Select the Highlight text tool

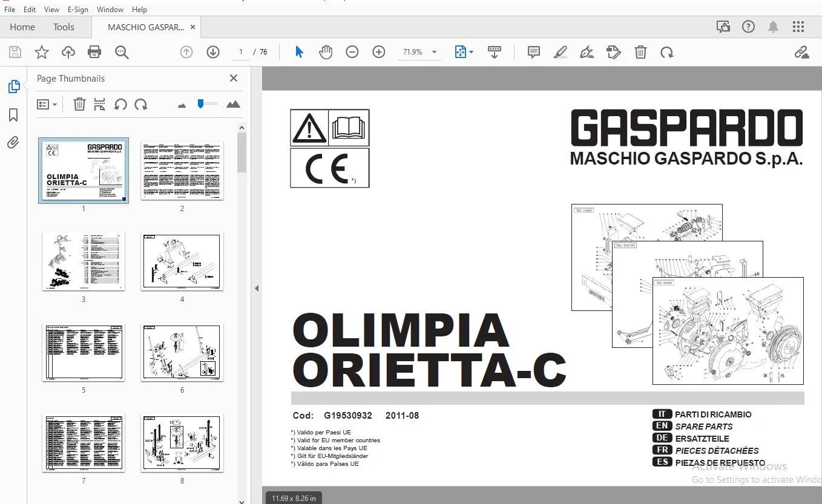pyautogui.click(x=561, y=52)
